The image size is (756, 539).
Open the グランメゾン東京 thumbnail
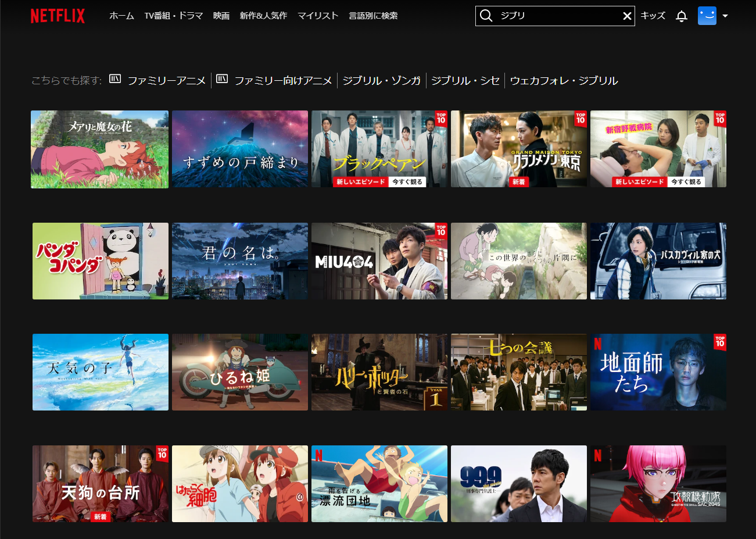pos(519,149)
